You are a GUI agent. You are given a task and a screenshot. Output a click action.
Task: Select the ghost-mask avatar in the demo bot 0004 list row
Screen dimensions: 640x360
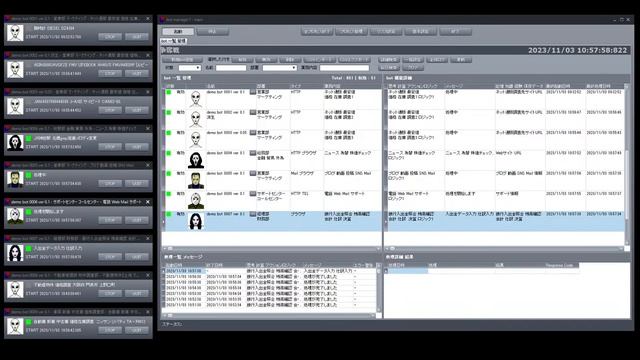(196, 160)
